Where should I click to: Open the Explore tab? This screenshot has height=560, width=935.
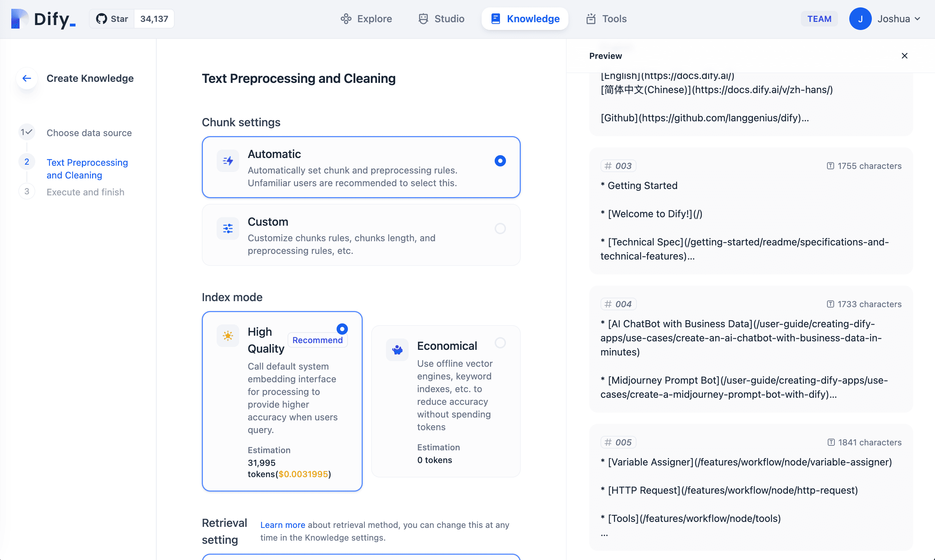pyautogui.click(x=366, y=19)
